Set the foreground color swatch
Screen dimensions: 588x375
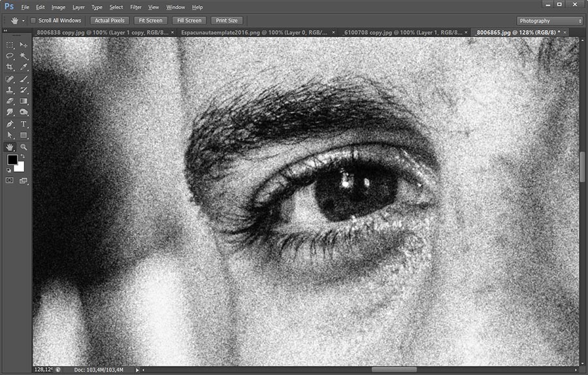12,160
